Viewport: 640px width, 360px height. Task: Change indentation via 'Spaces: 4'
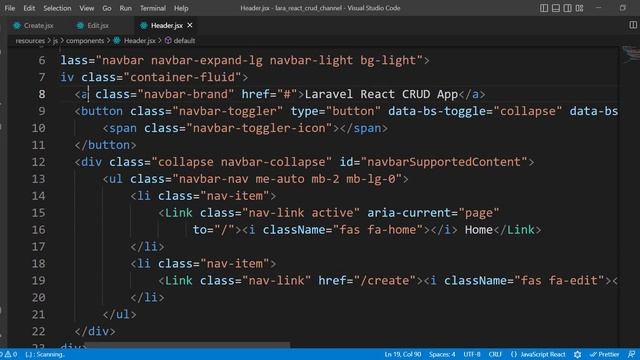coord(442,354)
